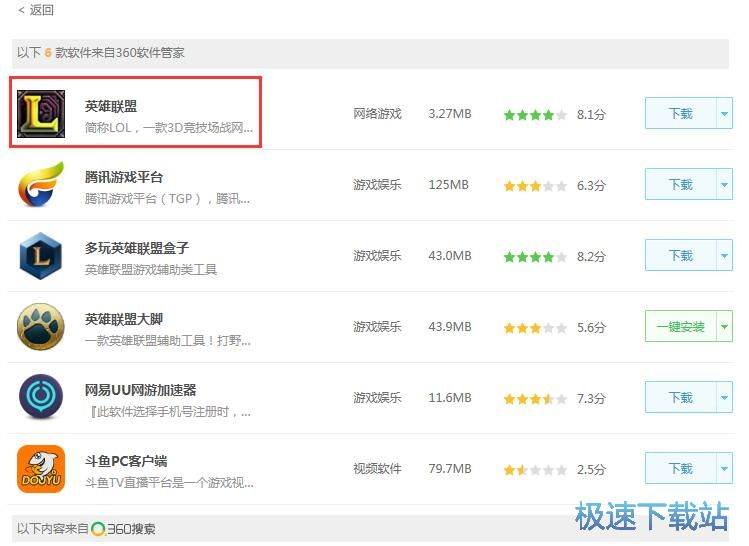Click the 79.7MB file size
749x546 pixels.
click(450, 469)
